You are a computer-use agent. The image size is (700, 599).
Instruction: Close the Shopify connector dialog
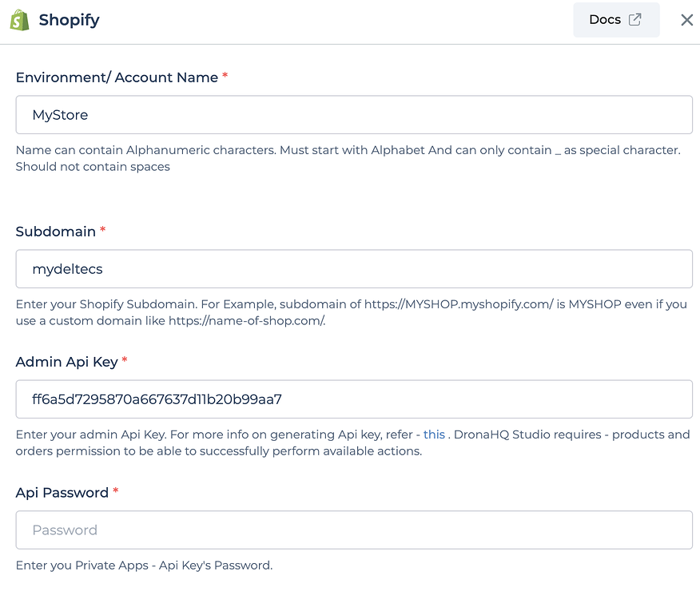[686, 20]
